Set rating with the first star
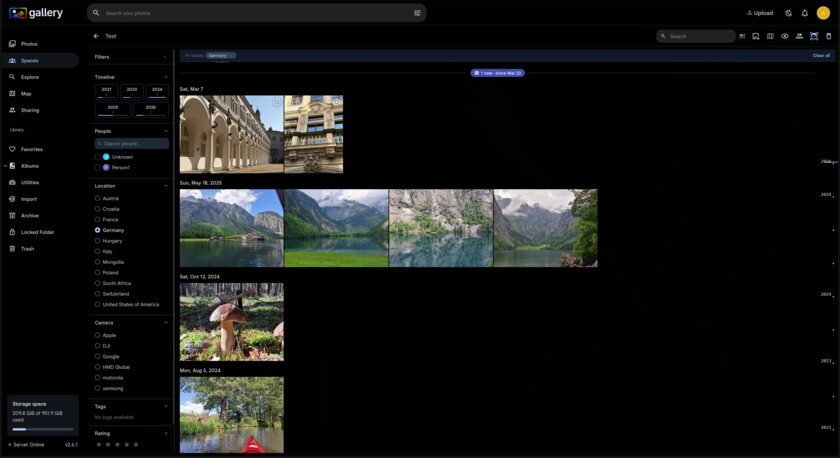This screenshot has height=458, width=840. pos(99,445)
